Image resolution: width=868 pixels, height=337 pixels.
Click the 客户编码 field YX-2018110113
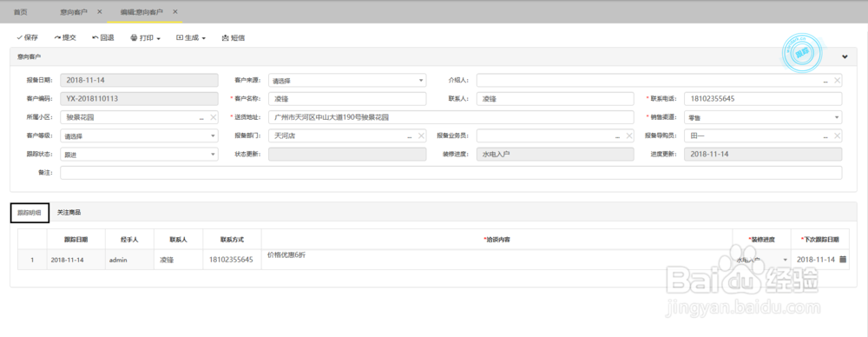[139, 99]
